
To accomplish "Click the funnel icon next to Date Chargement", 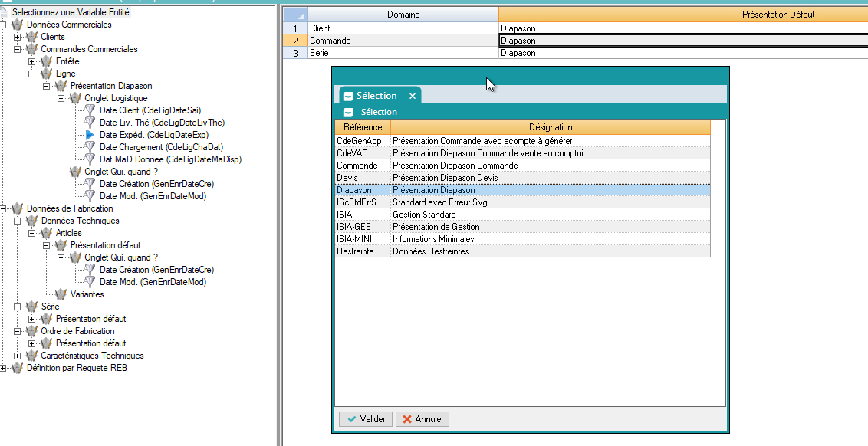I will point(89,147).
